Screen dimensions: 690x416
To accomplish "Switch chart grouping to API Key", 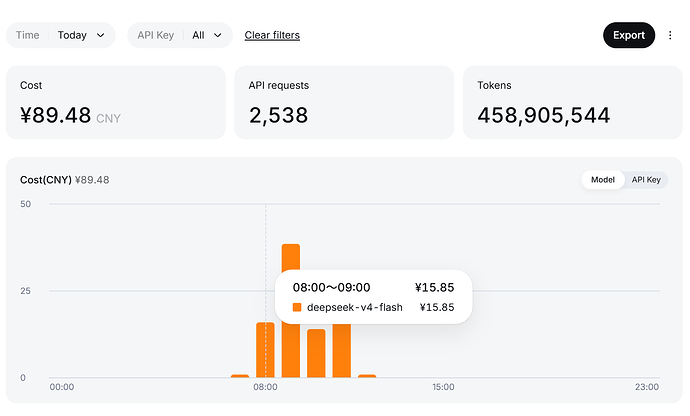I will [x=646, y=180].
